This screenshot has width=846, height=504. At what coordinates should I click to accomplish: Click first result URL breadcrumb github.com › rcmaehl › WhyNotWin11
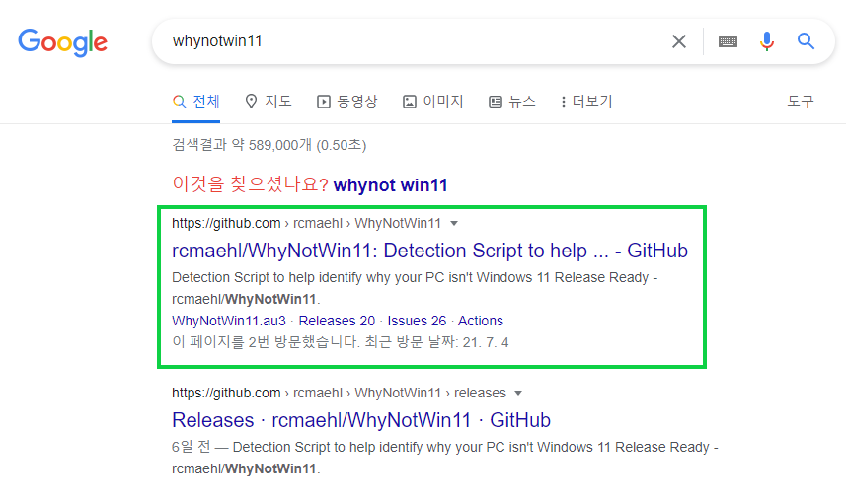point(306,223)
